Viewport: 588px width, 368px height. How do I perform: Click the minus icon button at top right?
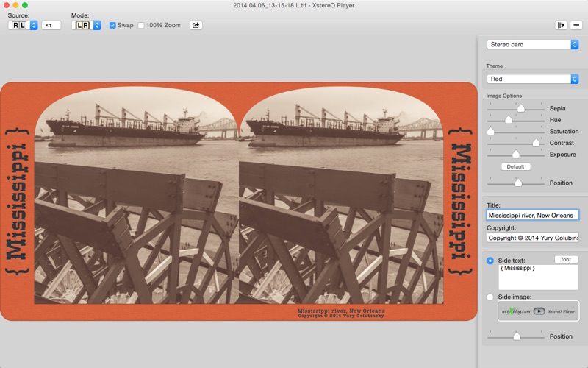coord(576,25)
